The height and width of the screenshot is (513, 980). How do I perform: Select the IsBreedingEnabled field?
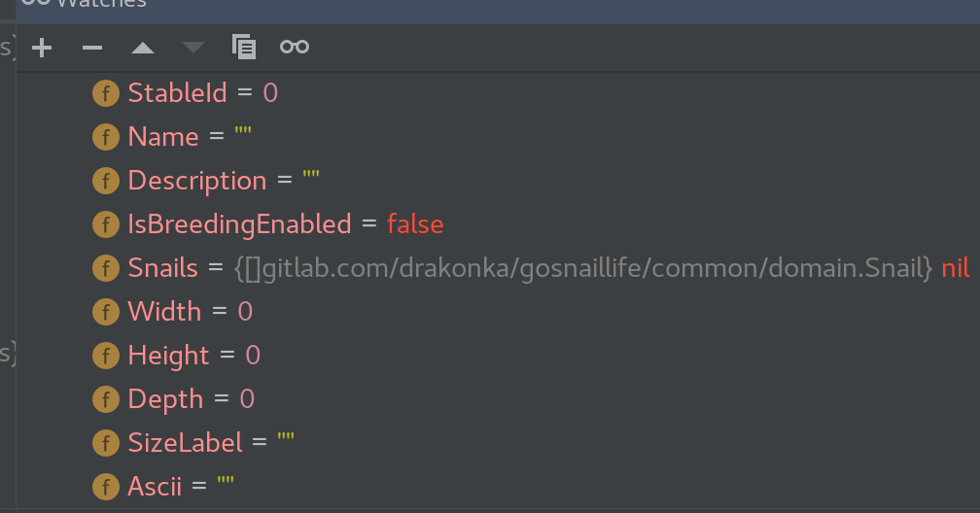[x=239, y=224]
